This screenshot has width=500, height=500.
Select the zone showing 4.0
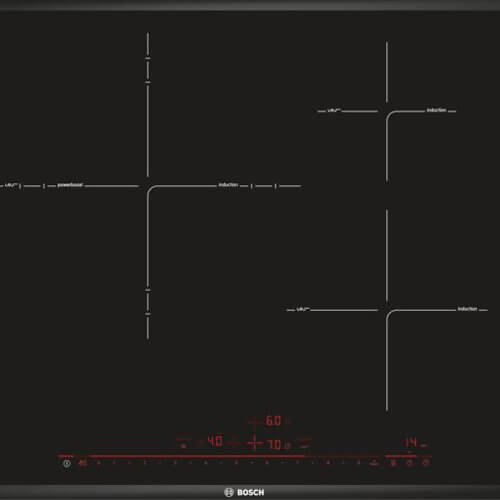[x=215, y=441]
